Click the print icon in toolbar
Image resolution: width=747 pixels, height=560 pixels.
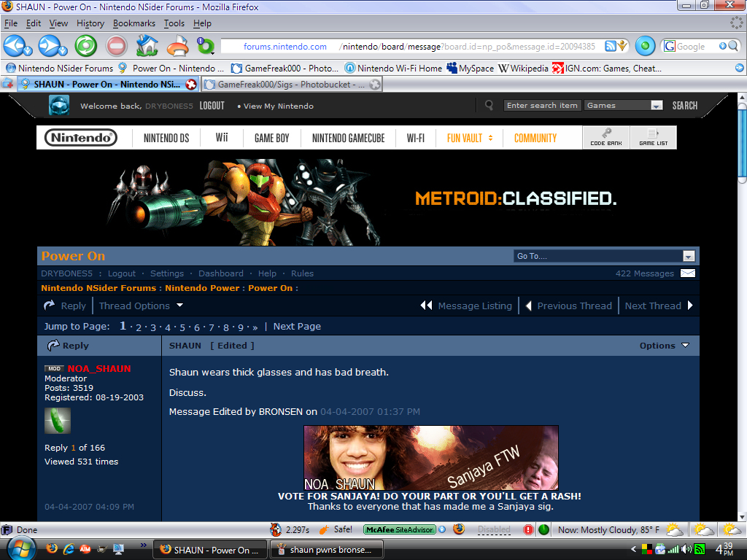point(178,47)
